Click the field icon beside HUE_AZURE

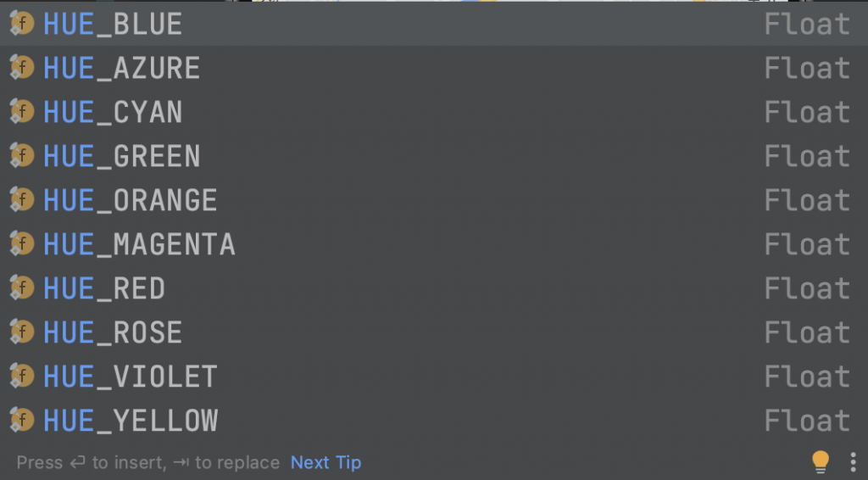[22, 68]
